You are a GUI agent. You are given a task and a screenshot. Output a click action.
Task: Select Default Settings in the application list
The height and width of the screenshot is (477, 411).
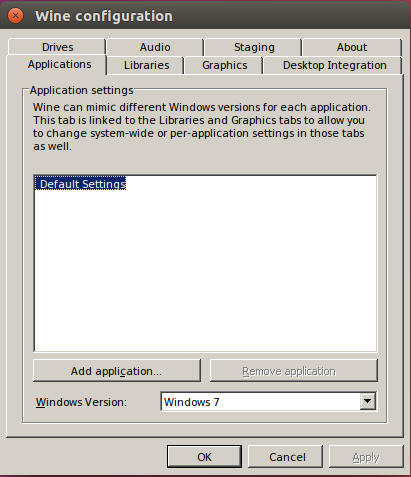coord(80,184)
